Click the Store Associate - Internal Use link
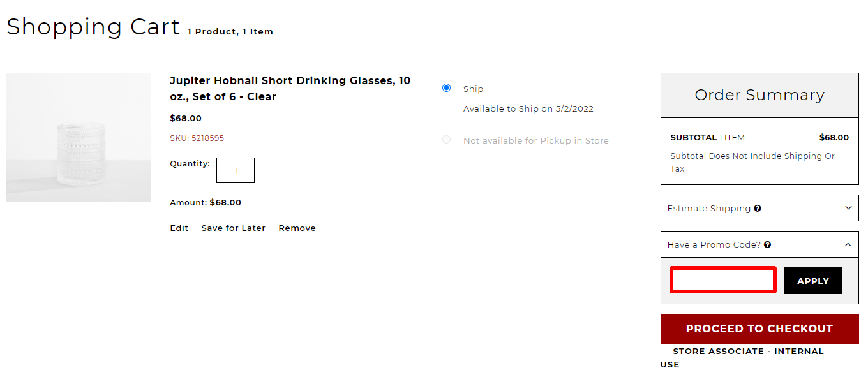Viewport: 868px width, 370px height. click(x=748, y=352)
